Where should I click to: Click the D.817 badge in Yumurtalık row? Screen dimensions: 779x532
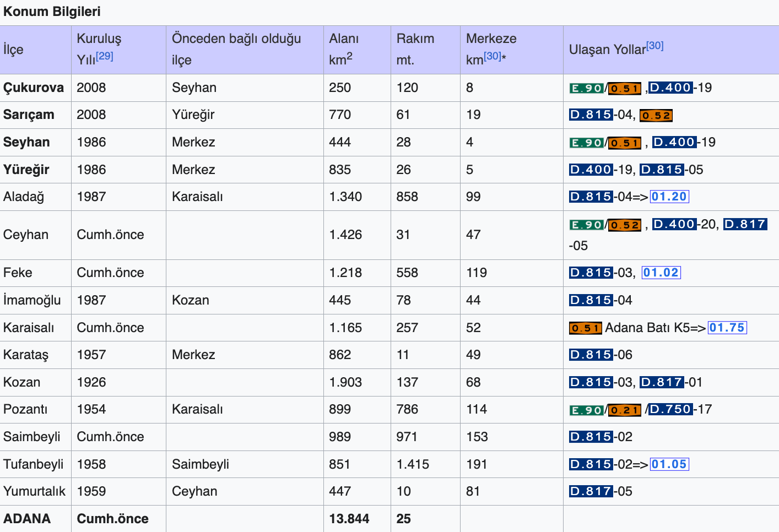(591, 491)
